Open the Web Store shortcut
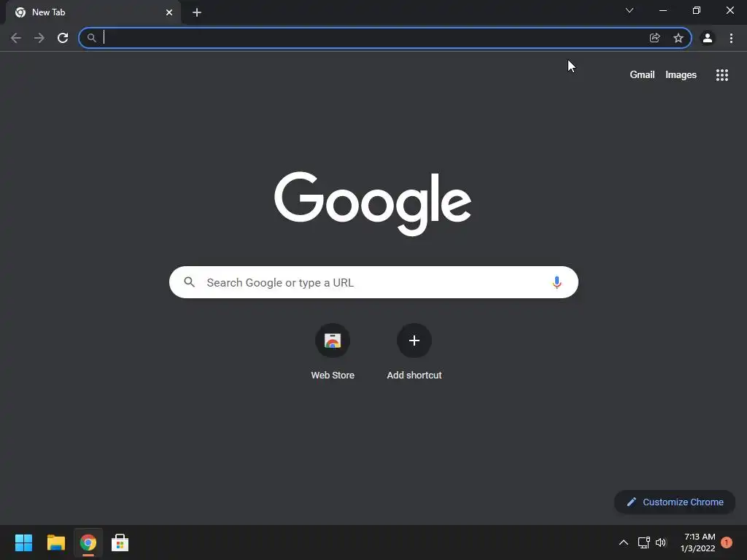The image size is (747, 560). coord(333,351)
